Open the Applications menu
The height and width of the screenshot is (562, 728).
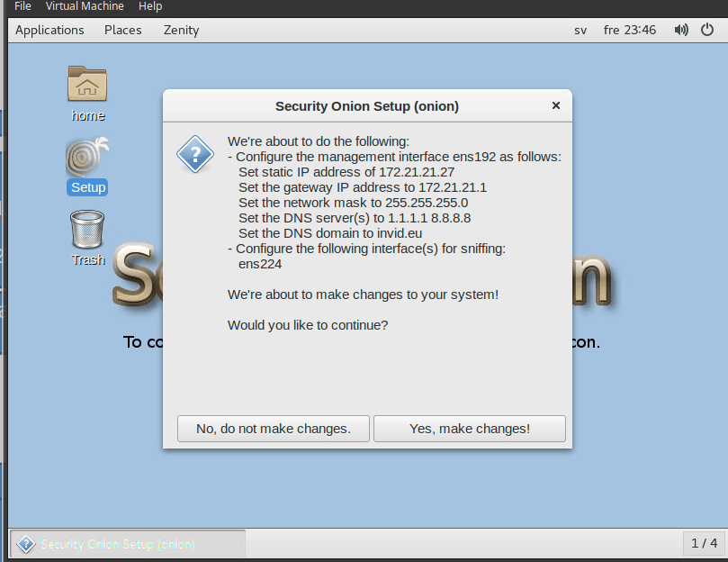point(49,30)
